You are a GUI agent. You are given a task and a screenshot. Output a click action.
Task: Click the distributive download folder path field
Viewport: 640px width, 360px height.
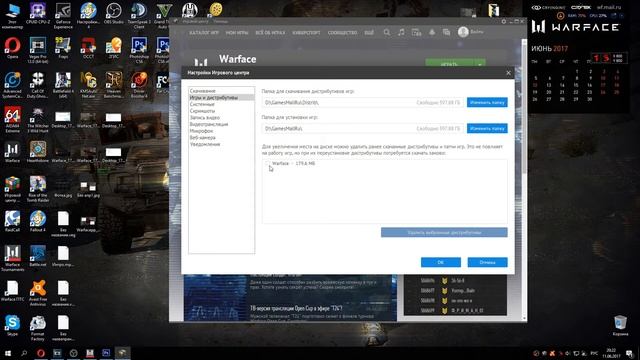point(362,102)
